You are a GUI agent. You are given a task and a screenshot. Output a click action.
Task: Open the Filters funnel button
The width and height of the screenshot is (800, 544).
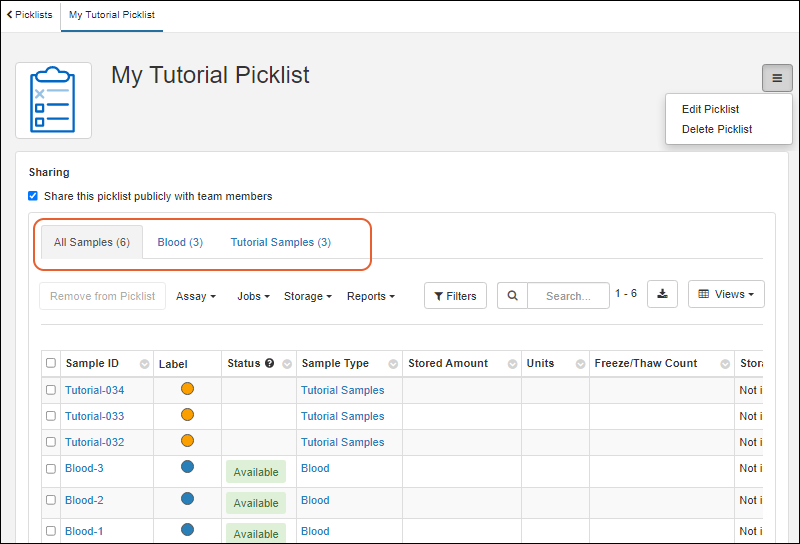tap(455, 295)
